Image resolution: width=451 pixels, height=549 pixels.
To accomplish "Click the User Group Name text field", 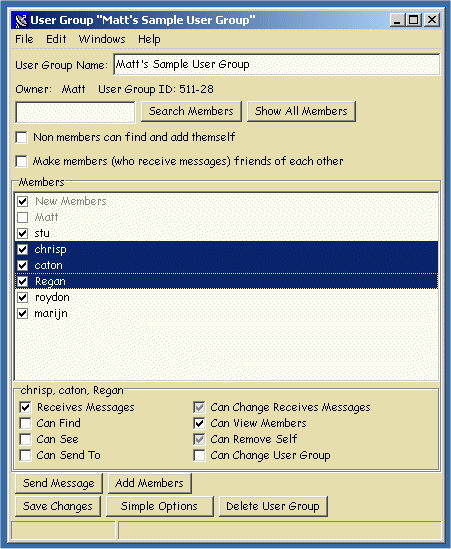I will (x=277, y=64).
